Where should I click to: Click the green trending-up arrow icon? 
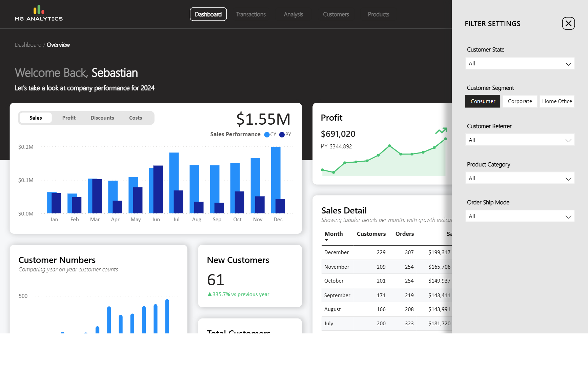(x=441, y=131)
